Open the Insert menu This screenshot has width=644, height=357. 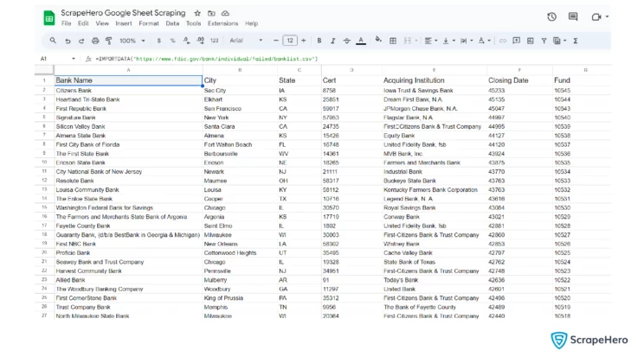124,23
